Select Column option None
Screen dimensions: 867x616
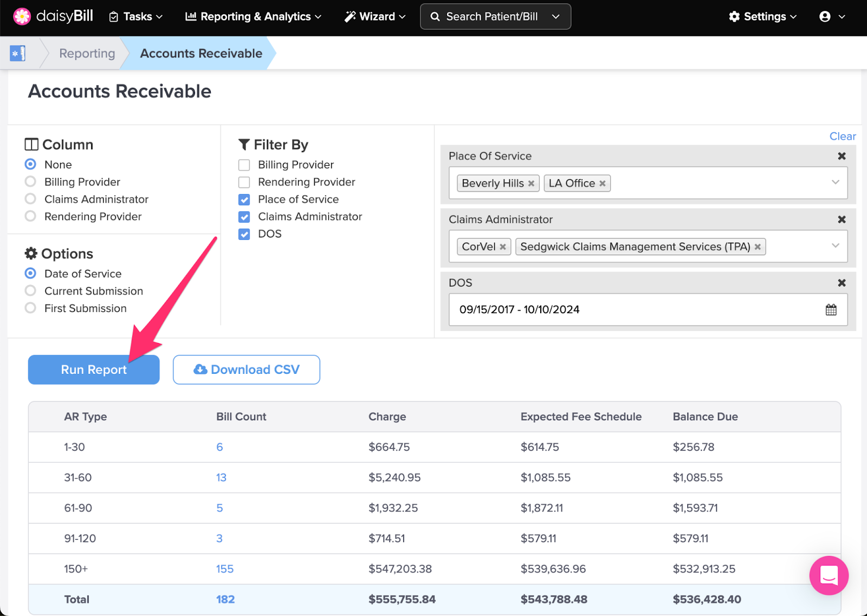click(x=30, y=164)
